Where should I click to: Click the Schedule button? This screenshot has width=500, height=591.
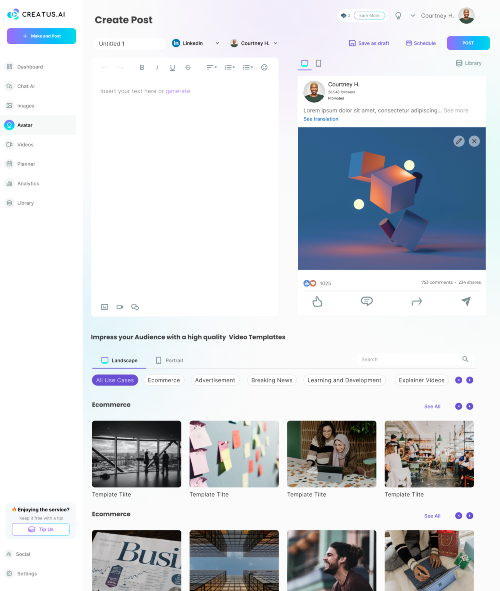click(x=420, y=43)
